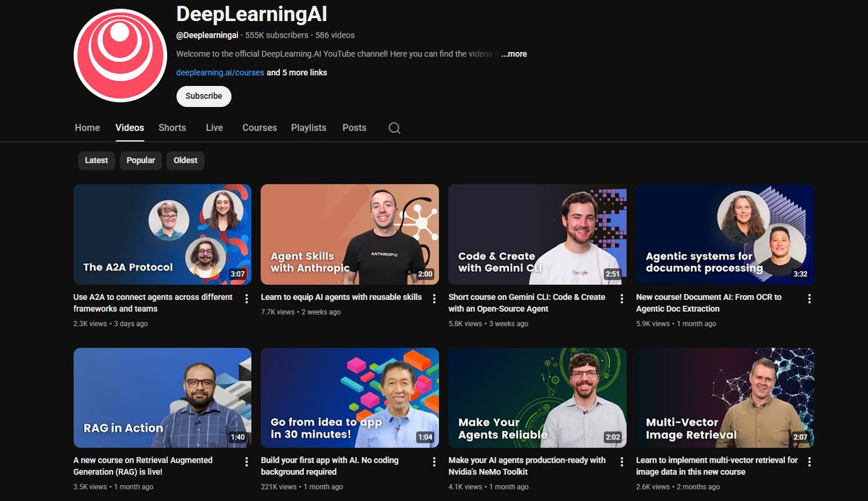Click title 'Learn to implement multi-vector retrieval for image data'
Viewport: 868px width, 501px height.
[717, 466]
